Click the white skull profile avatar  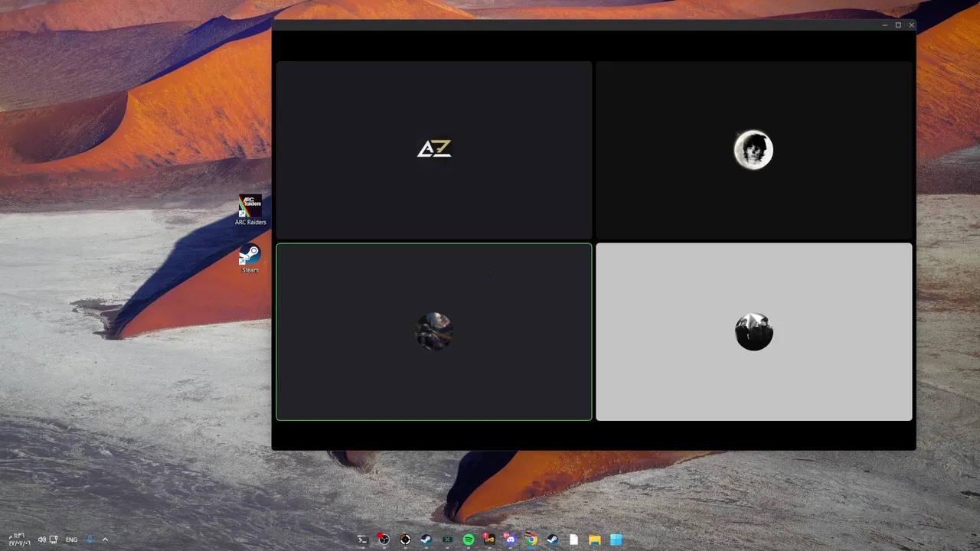(x=753, y=149)
